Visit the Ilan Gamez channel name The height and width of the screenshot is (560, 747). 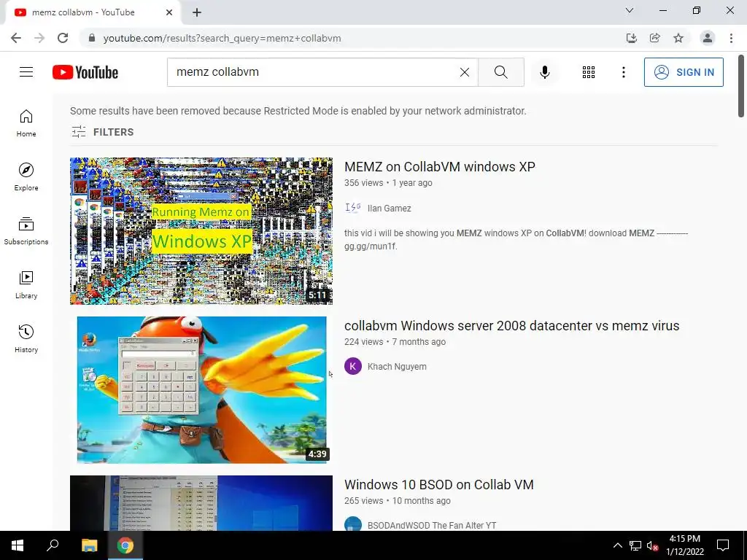pos(390,208)
